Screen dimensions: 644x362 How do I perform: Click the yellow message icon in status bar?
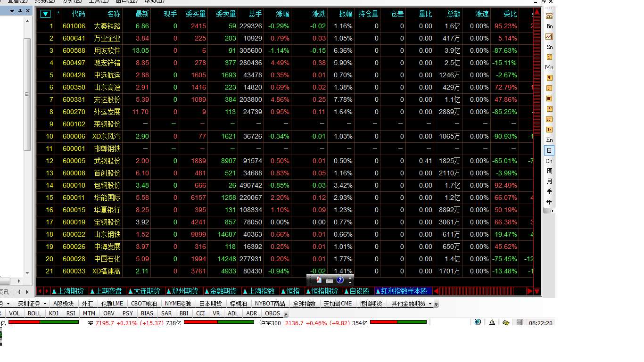[x=505, y=323]
